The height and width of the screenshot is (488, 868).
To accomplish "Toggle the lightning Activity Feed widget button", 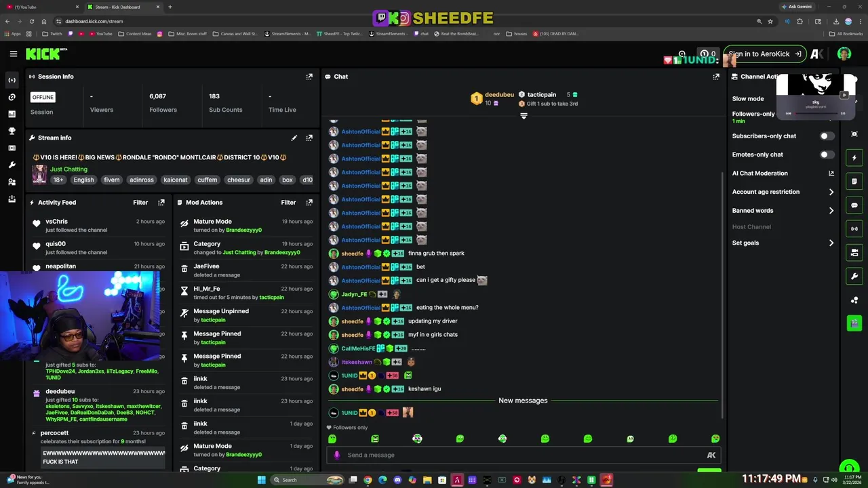I will (854, 158).
